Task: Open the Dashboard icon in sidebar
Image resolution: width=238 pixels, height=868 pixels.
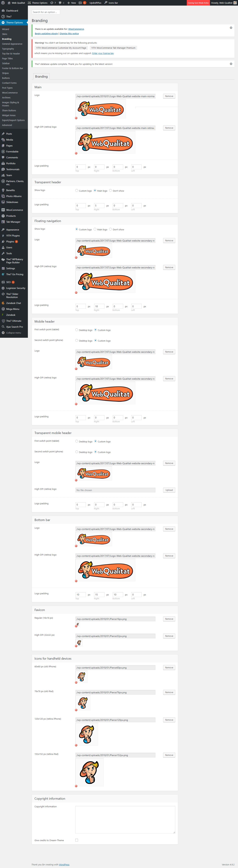Action: click(3, 10)
